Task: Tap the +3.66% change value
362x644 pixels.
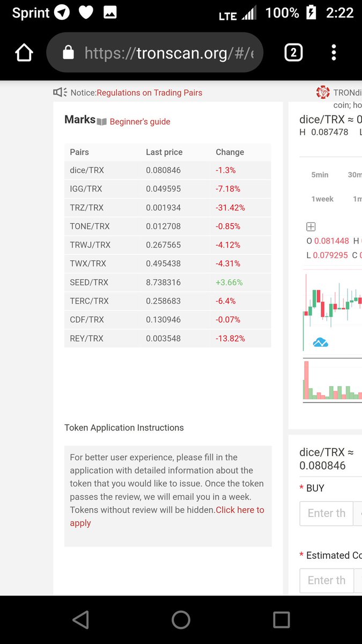Action: pyautogui.click(x=229, y=282)
